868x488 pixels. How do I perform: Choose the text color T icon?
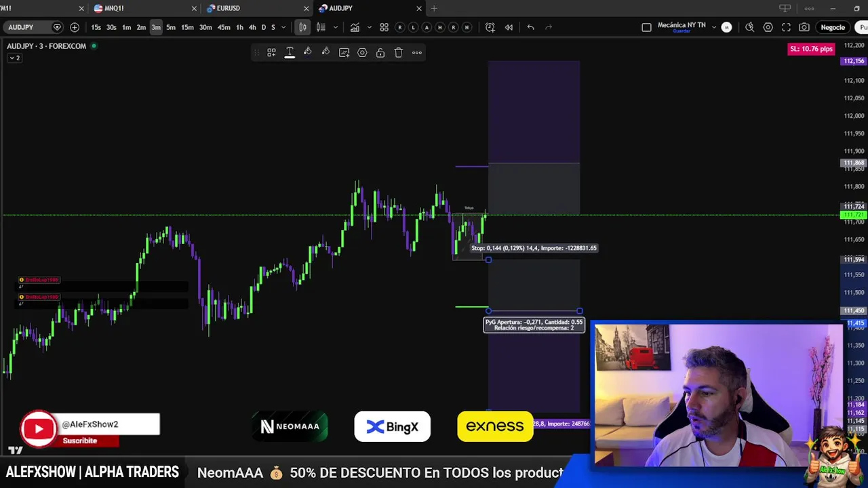tap(290, 52)
